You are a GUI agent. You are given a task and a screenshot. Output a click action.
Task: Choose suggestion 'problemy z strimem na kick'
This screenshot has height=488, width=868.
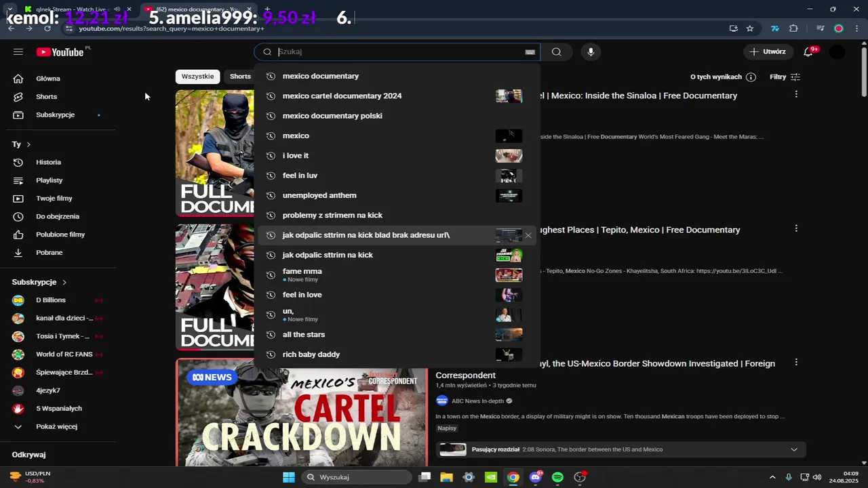coord(397,216)
